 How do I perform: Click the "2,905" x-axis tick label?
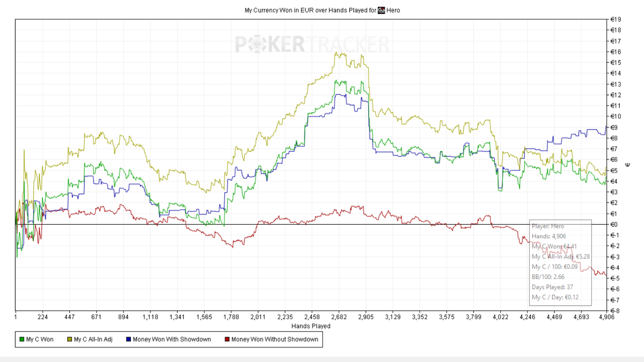point(366,317)
